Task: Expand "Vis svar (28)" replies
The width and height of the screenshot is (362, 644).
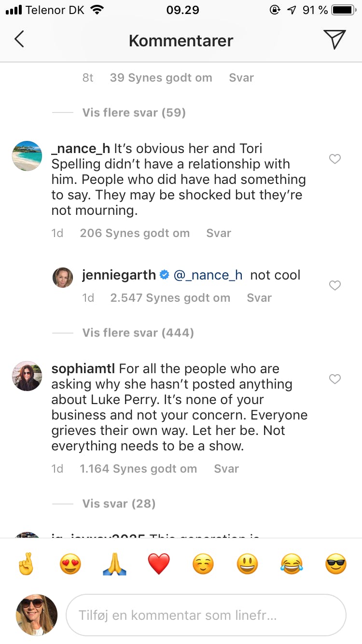Action: coord(119,504)
